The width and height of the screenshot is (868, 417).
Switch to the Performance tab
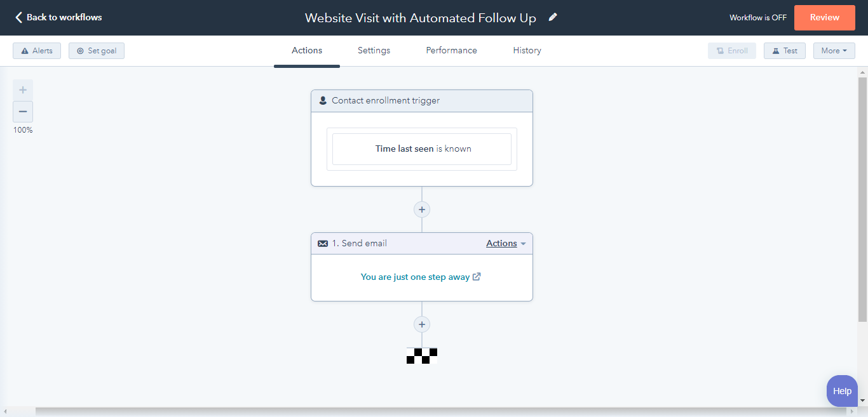tap(452, 50)
